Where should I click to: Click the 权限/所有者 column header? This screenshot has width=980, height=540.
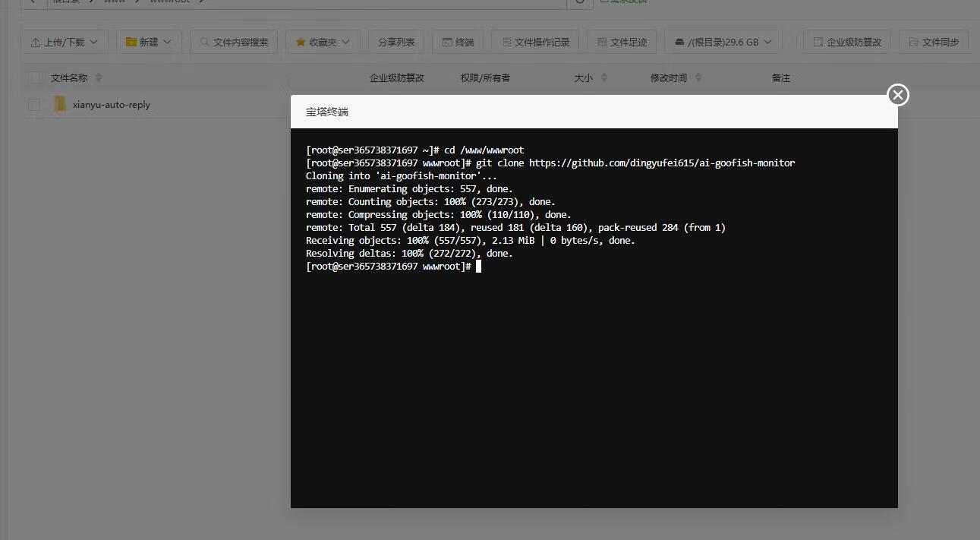pyautogui.click(x=485, y=77)
